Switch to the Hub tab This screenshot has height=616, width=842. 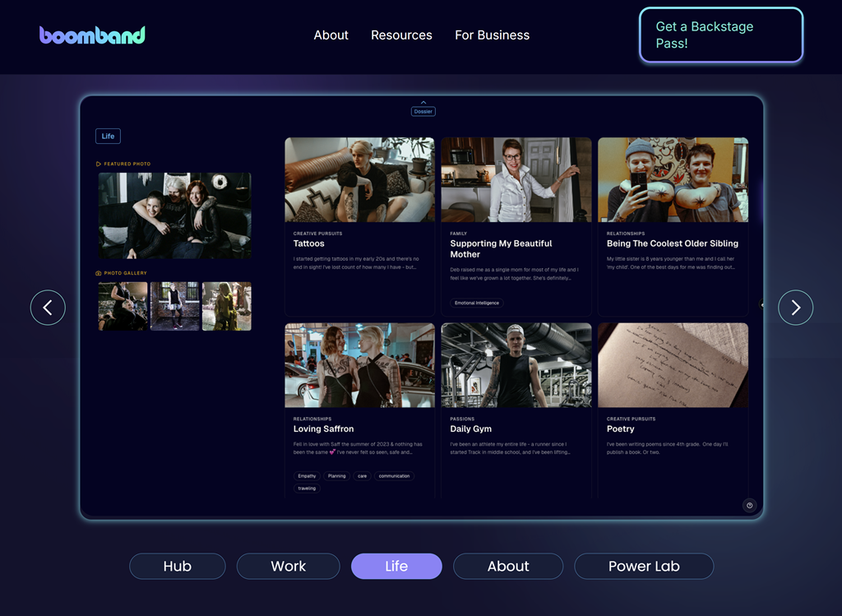[x=177, y=566]
